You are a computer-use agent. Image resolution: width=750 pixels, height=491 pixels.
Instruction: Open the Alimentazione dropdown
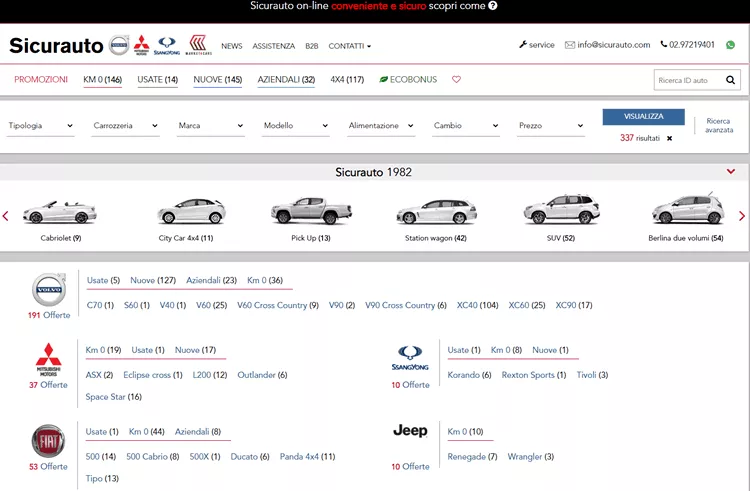pos(381,126)
